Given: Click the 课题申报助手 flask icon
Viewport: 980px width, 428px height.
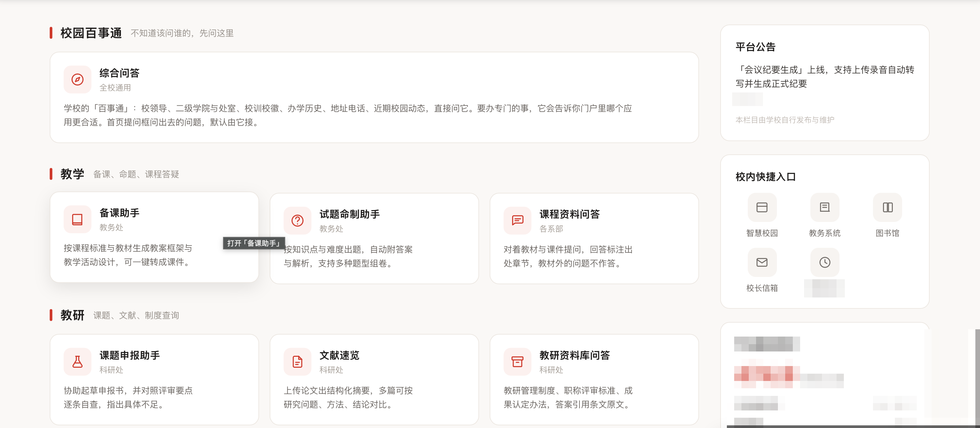Looking at the screenshot, I should point(77,362).
